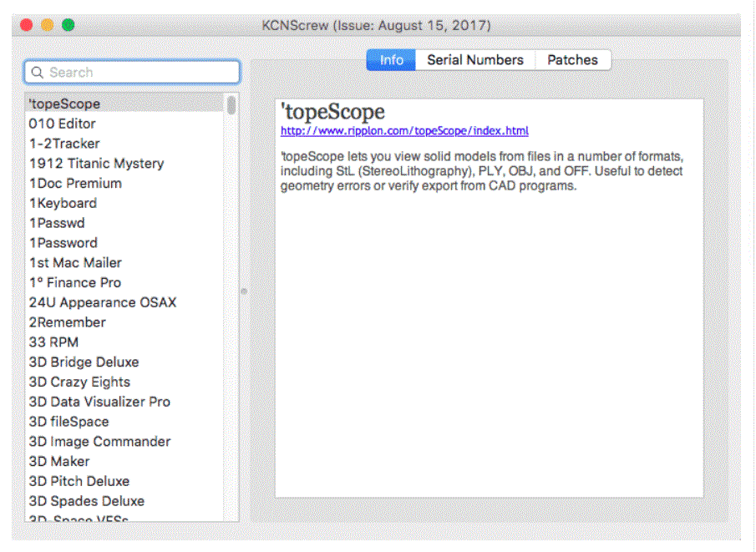Image resolution: width=756 pixels, height=552 pixels.
Task: Choose 1st Mac Mailer in the list
Action: click(124, 263)
